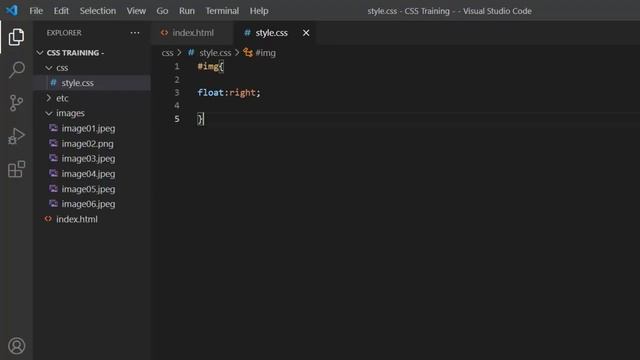Expand the etc folder chevron

click(49, 98)
